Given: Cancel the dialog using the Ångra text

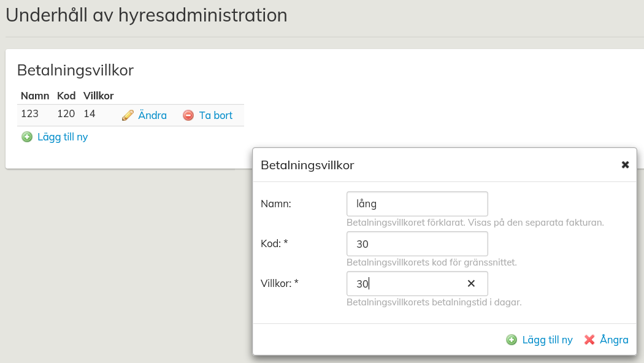Looking at the screenshot, I should point(614,340).
